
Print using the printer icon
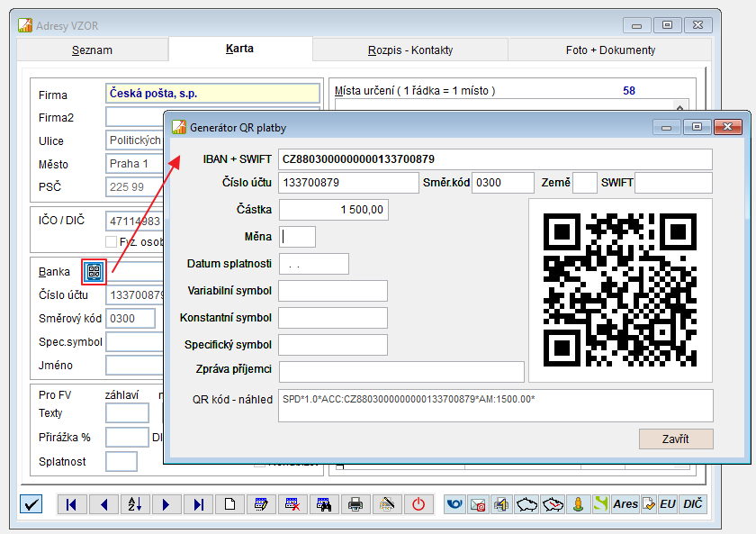[355, 504]
